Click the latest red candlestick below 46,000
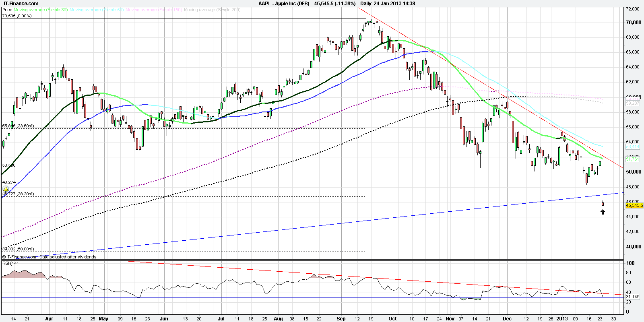 pos(603,204)
